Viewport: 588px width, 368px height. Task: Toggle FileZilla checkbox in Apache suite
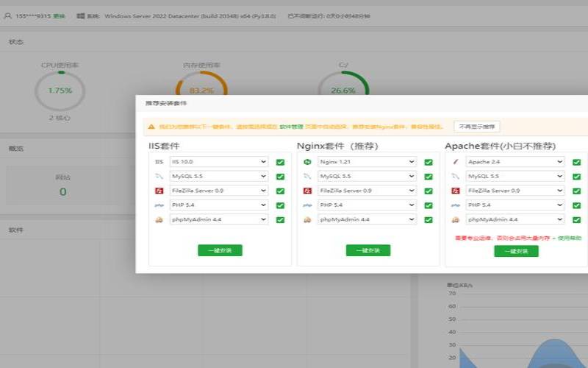pos(577,191)
